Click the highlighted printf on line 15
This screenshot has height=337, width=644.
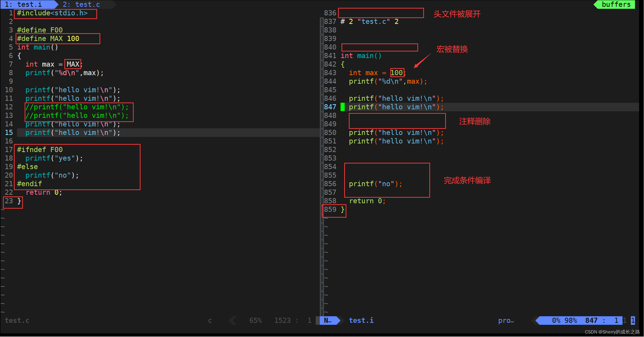click(x=73, y=133)
